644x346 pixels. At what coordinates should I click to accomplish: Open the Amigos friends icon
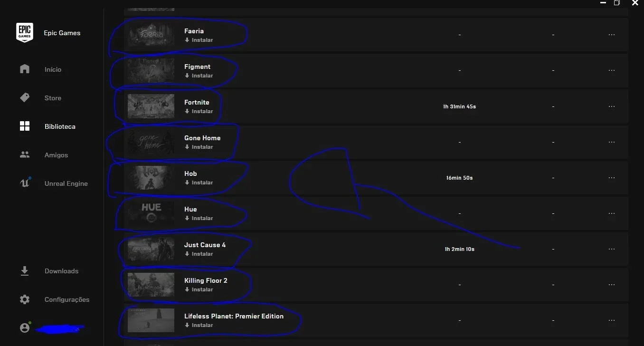click(x=25, y=155)
